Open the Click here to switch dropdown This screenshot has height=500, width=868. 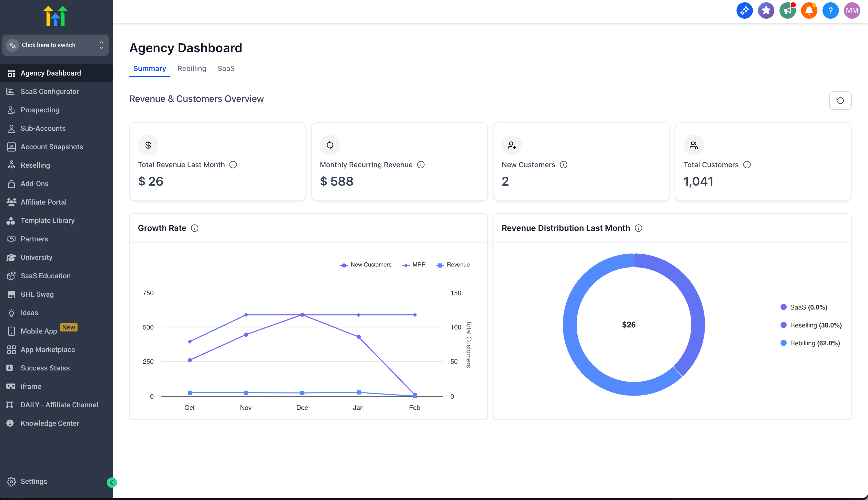(x=56, y=45)
